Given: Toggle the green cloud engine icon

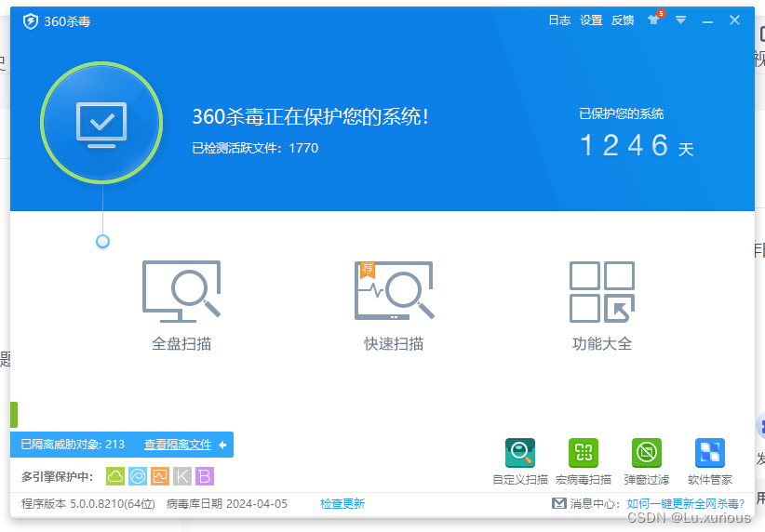Looking at the screenshot, I should coord(115,476).
